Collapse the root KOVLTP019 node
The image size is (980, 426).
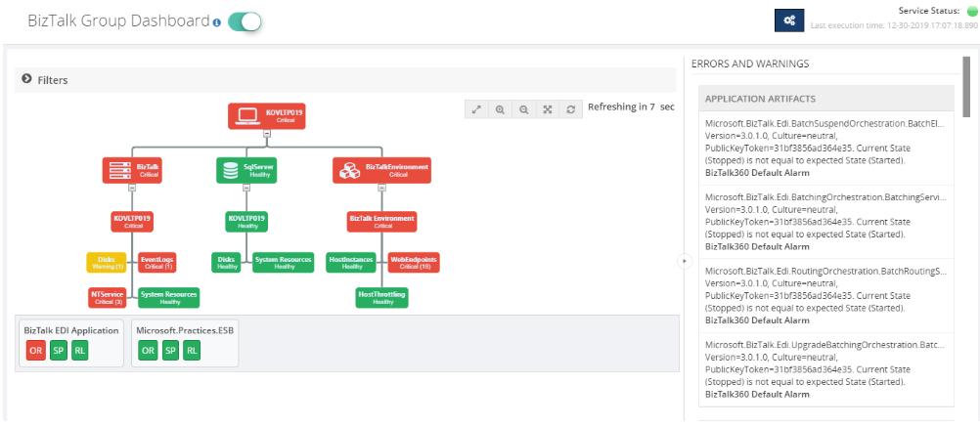click(267, 133)
